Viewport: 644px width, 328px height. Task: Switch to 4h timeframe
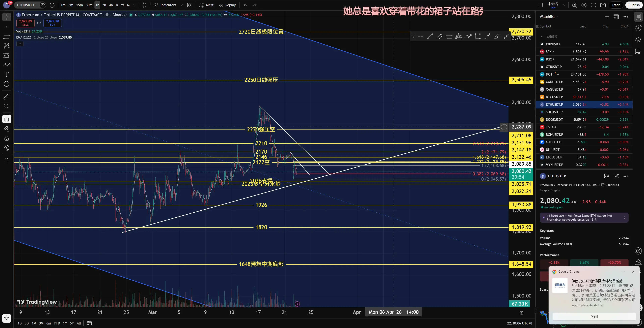click(x=111, y=5)
